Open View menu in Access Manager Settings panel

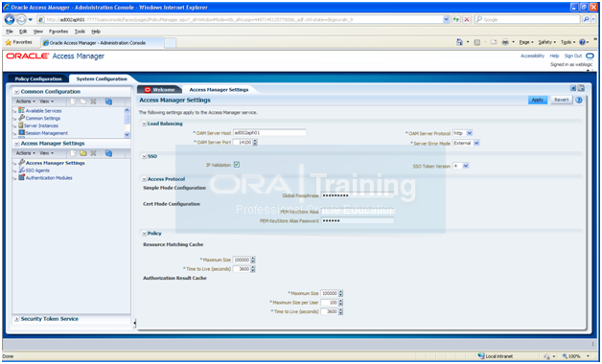click(x=46, y=153)
